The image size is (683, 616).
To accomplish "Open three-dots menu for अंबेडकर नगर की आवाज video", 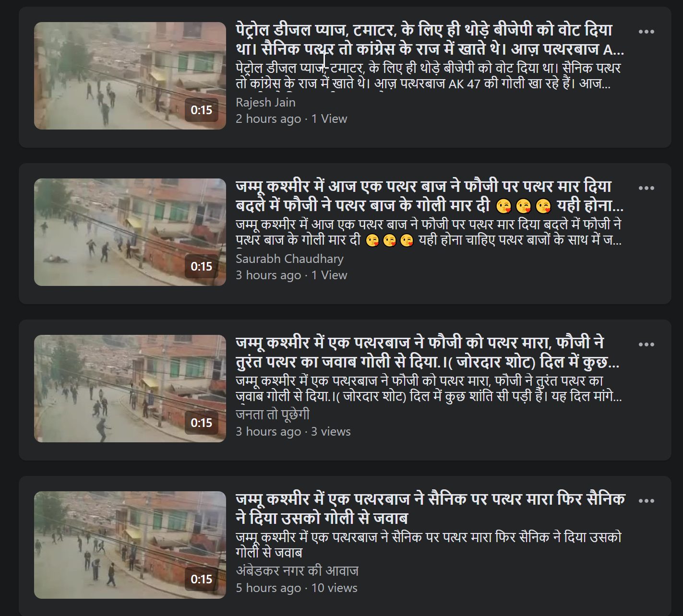I will pyautogui.click(x=646, y=501).
